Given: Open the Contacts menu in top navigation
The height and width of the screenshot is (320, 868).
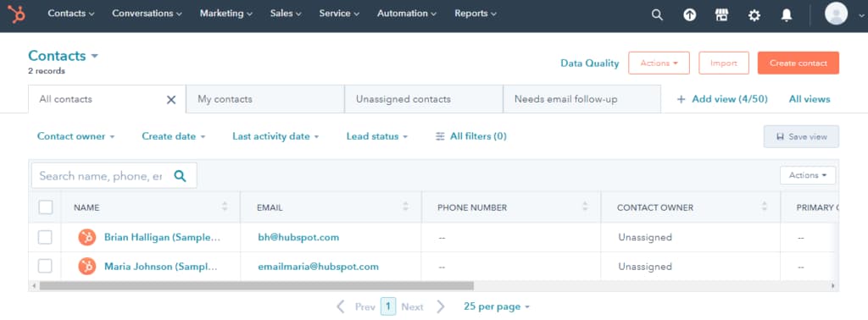Looking at the screenshot, I should coord(71,14).
